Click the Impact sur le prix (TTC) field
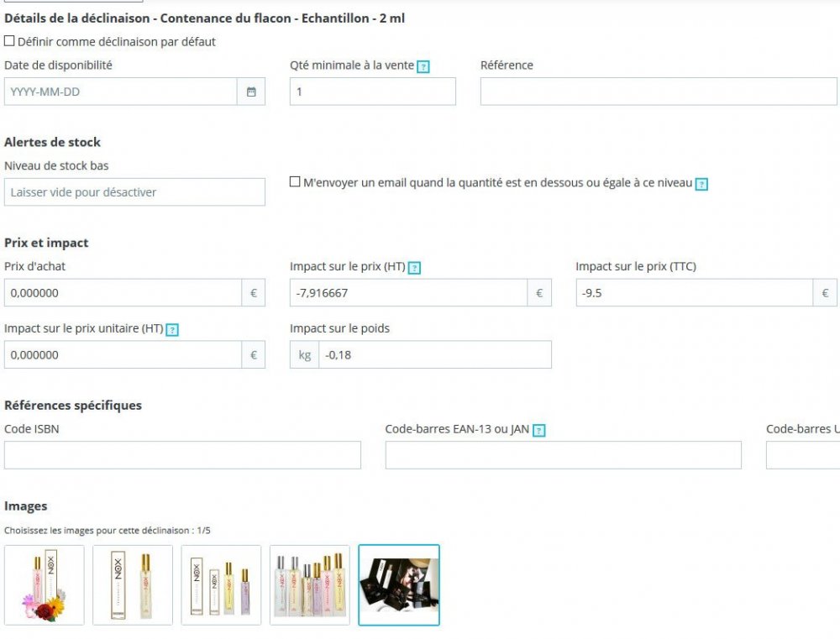 point(695,293)
